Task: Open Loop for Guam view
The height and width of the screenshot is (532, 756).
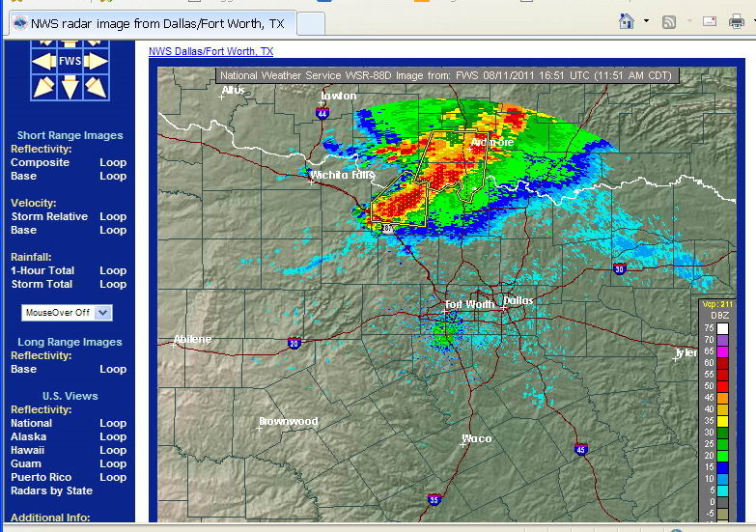Action: coord(113,463)
